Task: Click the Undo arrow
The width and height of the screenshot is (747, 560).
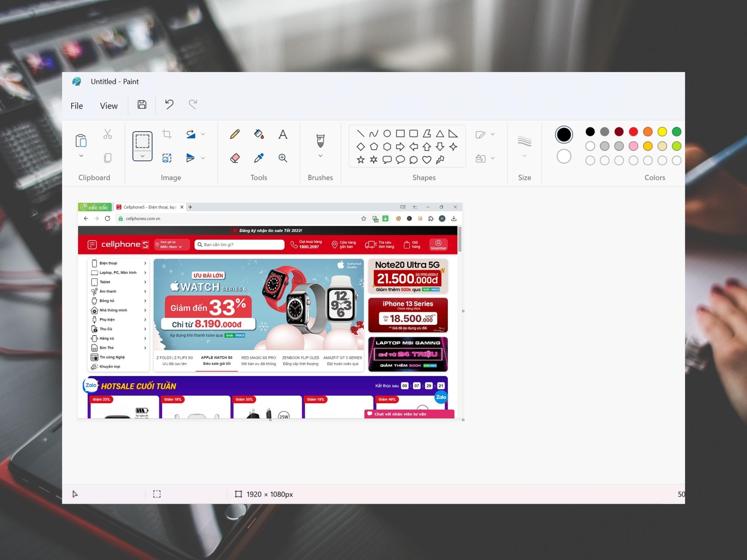Action: coord(169,104)
